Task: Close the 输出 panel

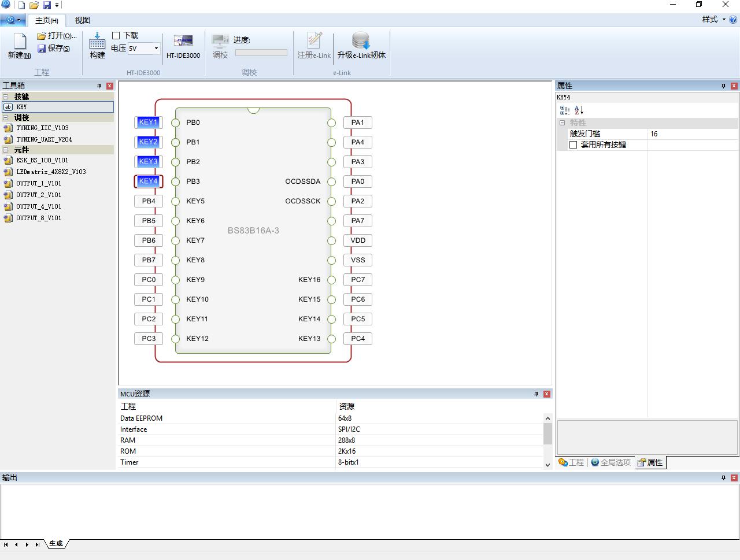Action: [x=734, y=477]
